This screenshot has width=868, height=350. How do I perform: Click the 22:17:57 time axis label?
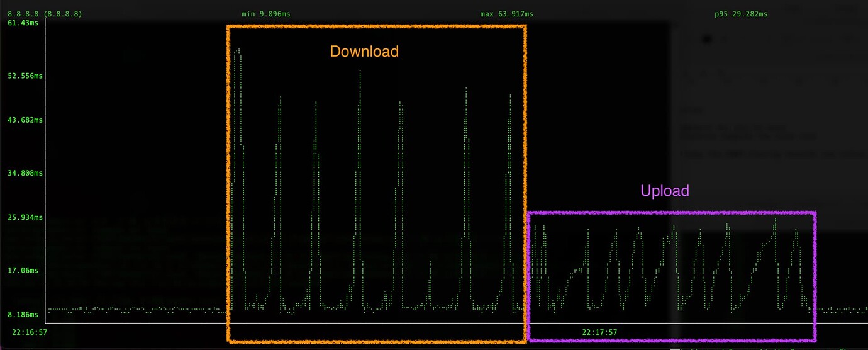point(599,332)
